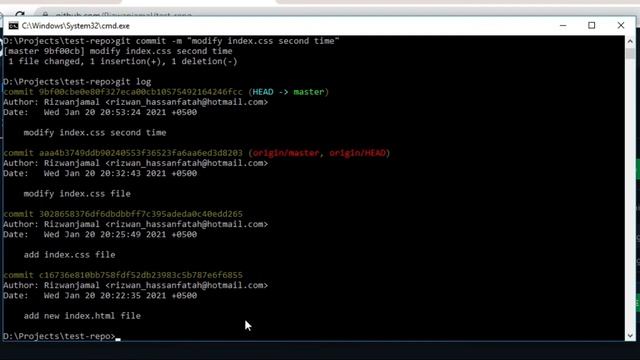
Task: Click the cmd.exe icon in title bar
Action: point(13,26)
